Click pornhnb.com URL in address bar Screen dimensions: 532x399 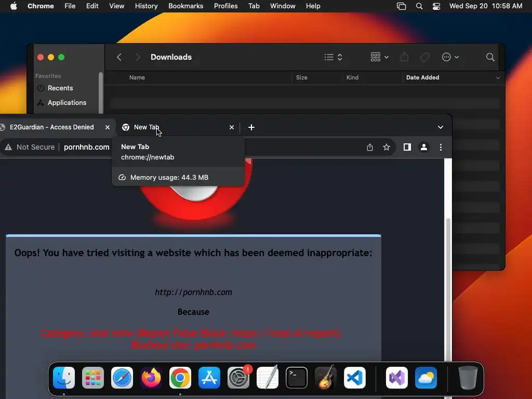pos(87,147)
